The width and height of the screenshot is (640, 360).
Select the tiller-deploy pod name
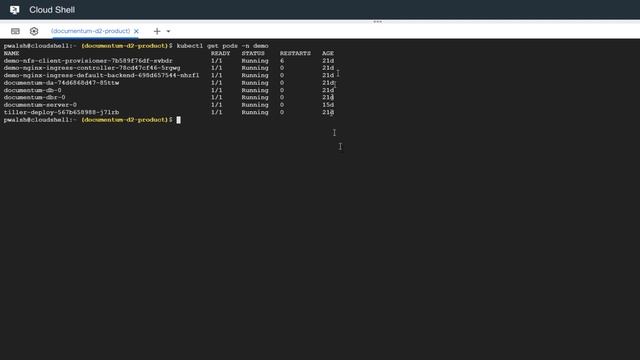pos(61,112)
